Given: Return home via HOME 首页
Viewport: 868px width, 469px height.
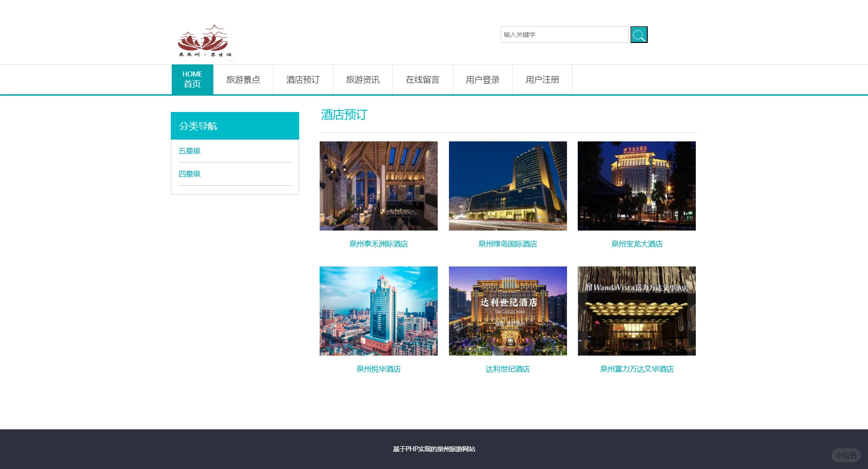Looking at the screenshot, I should click(x=192, y=79).
